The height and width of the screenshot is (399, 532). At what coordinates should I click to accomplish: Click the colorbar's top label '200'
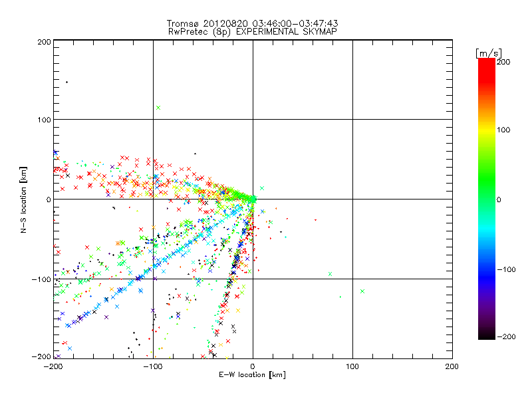coord(503,62)
